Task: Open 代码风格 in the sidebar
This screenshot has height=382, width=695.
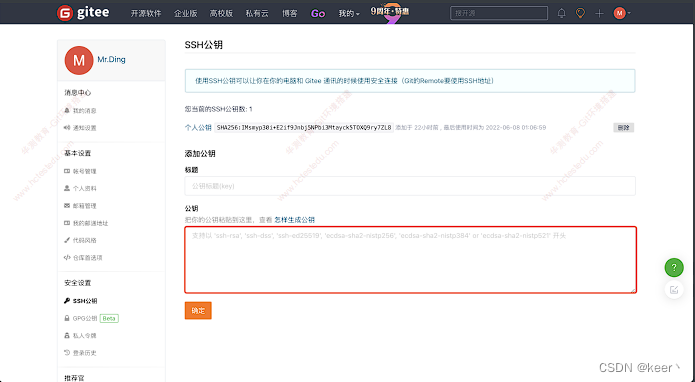Action: pyautogui.click(x=80, y=240)
